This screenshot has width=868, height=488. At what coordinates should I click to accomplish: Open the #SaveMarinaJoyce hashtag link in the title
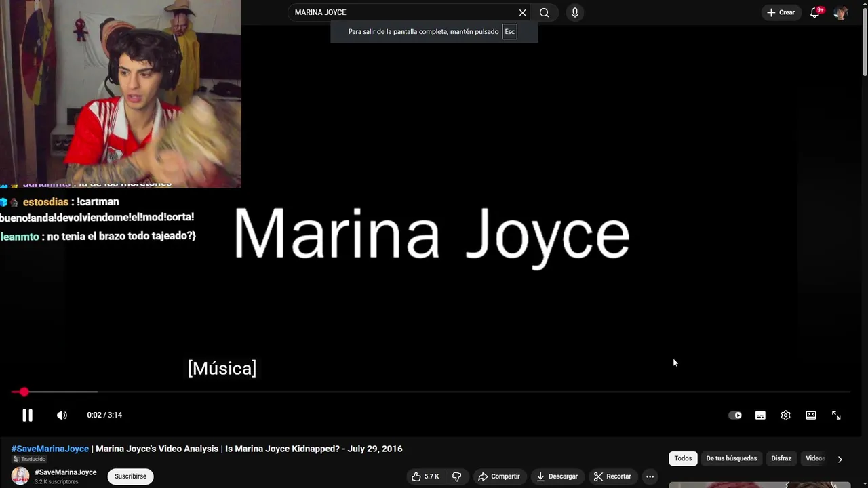click(50, 449)
